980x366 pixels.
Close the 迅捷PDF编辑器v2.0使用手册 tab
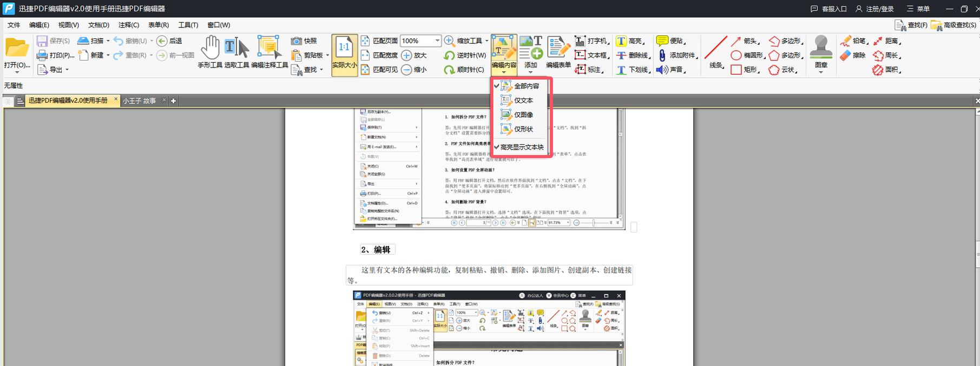[x=115, y=99]
